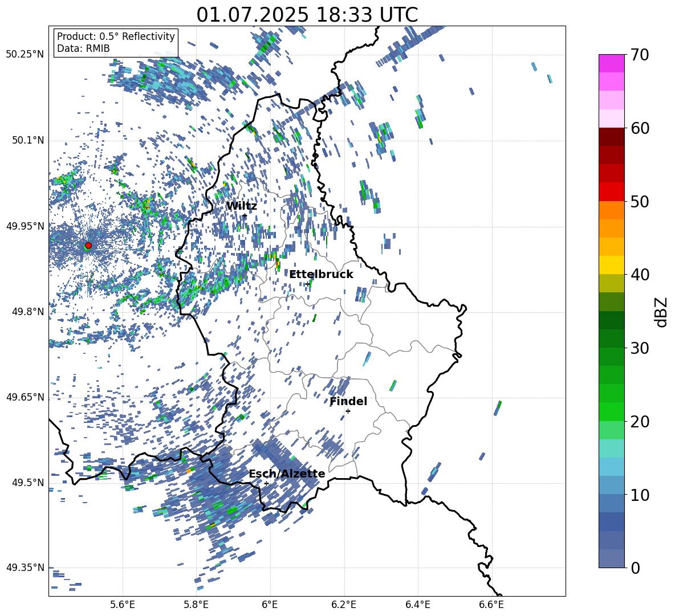This screenshot has height=616, width=675.
Task: Click the 49.5°N latitude label
Action: [27, 482]
